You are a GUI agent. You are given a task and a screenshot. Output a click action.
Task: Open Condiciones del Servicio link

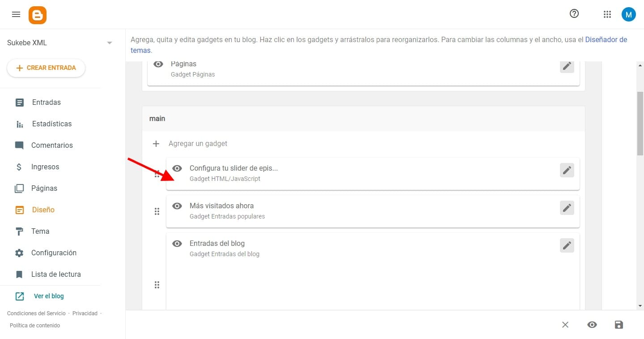(x=36, y=313)
